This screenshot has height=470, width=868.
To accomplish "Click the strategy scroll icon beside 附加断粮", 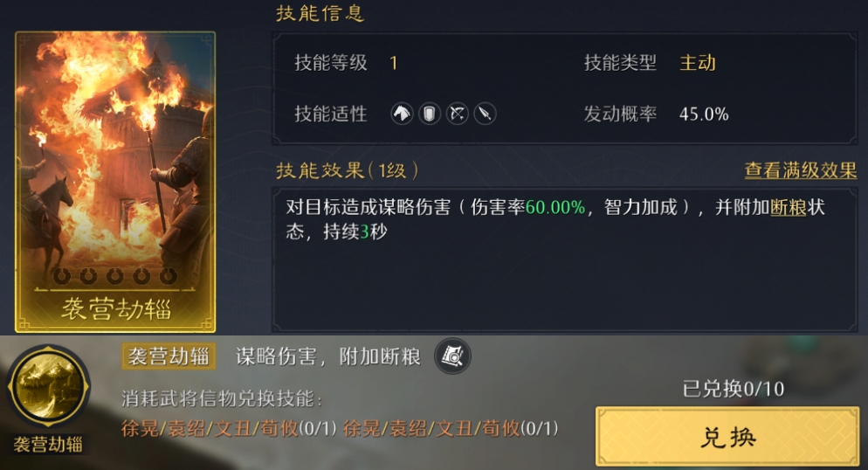I will coord(453,356).
